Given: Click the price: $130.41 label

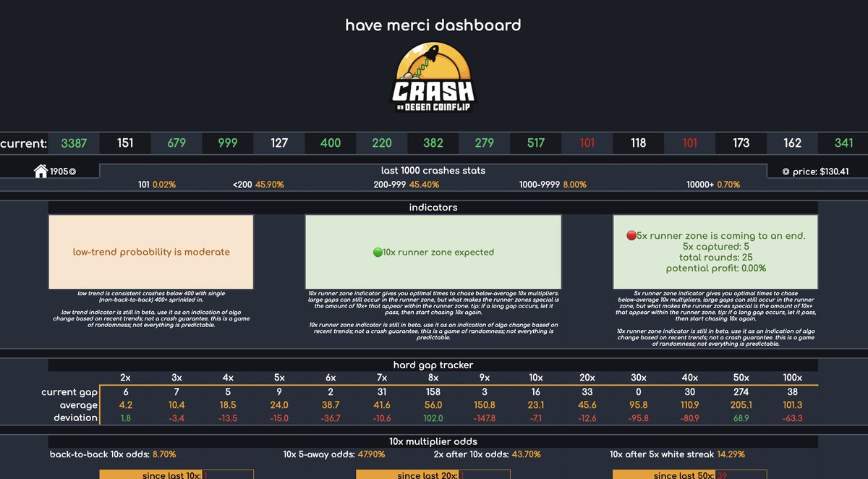Looking at the screenshot, I should 815,171.
